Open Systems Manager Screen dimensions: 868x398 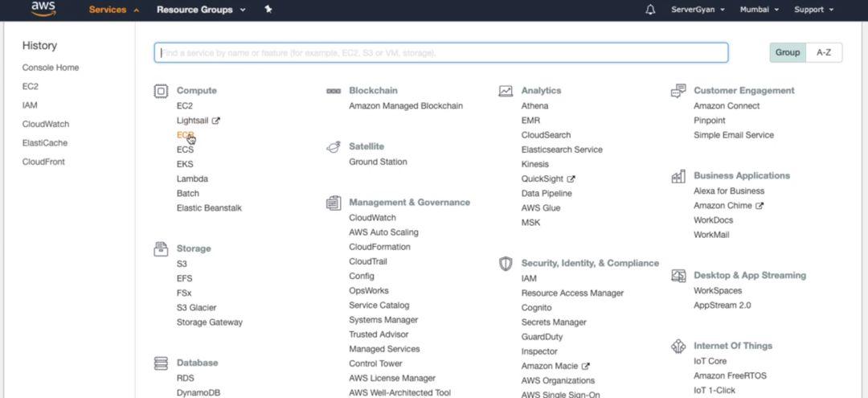point(383,320)
